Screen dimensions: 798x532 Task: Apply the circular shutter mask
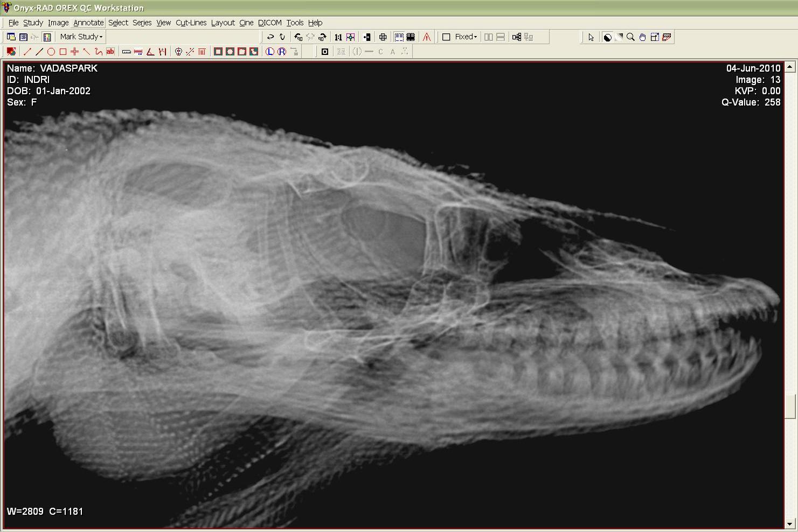click(230, 52)
